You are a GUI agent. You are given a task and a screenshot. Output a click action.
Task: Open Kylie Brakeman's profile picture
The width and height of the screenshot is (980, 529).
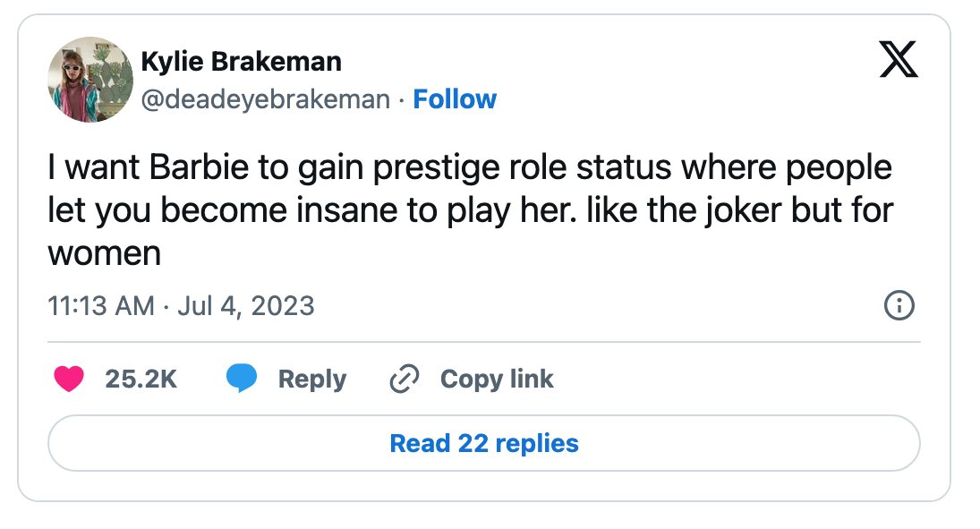pos(90,80)
